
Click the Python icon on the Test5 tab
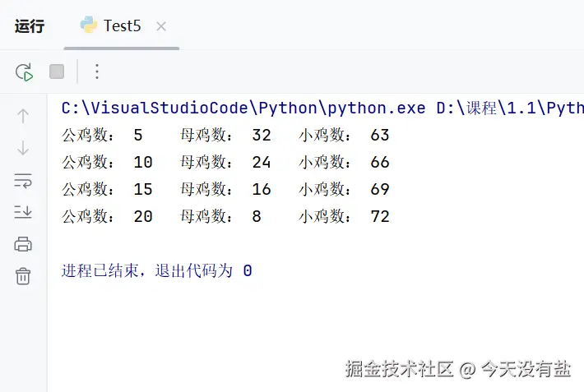click(89, 25)
